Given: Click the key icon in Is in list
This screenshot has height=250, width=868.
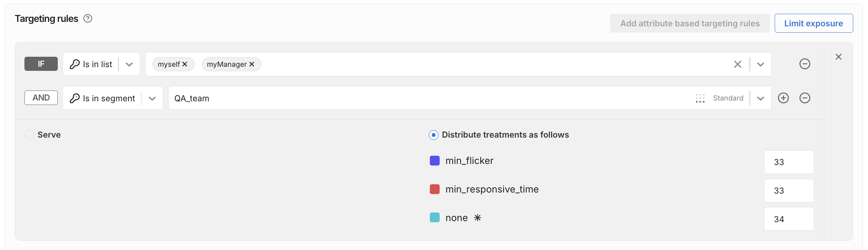Looking at the screenshot, I should [x=75, y=64].
